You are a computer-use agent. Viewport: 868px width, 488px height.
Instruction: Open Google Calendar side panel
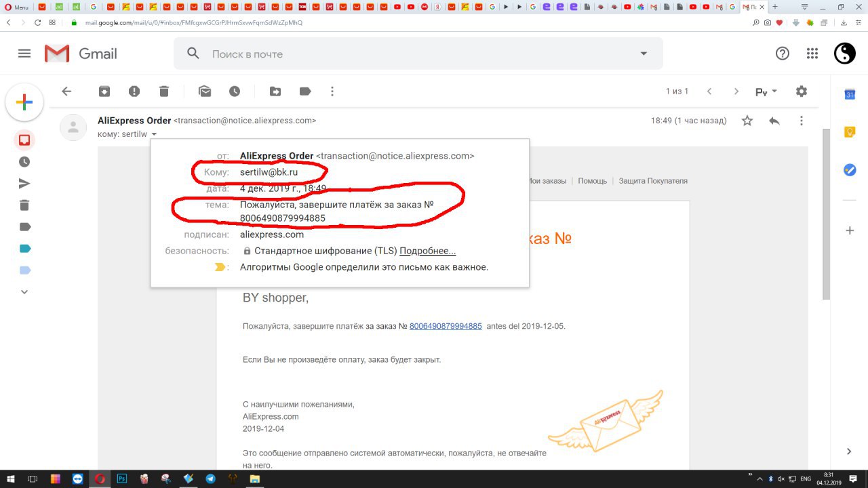point(850,95)
